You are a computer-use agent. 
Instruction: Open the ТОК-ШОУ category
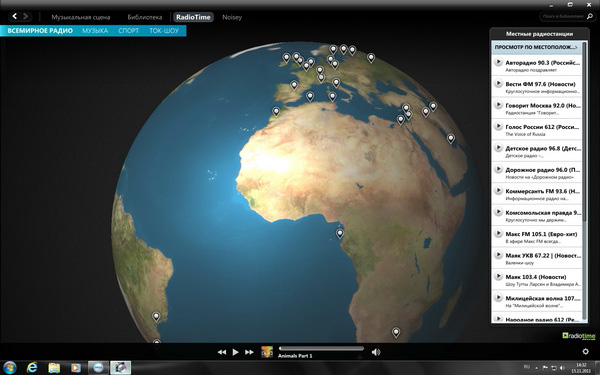[x=164, y=31]
